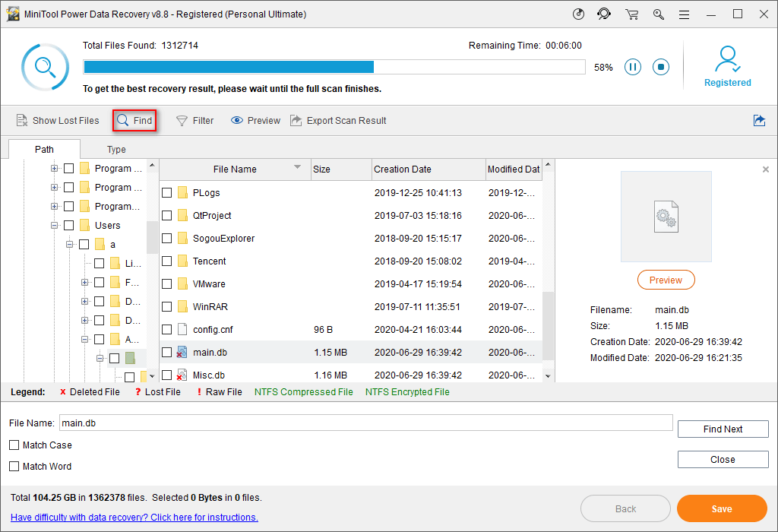The height and width of the screenshot is (532, 778).
Task: Click the register key icon
Action: [659, 14]
